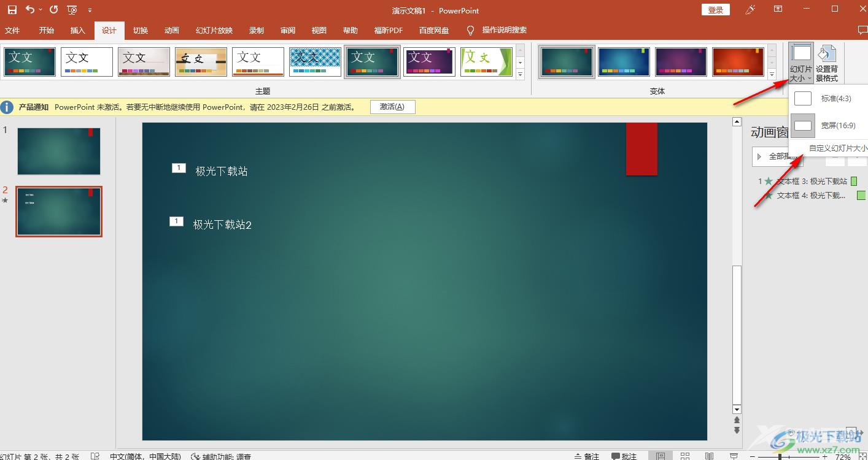Image resolution: width=868 pixels, height=460 pixels.
Task: Choose 宽屏(16:9) slide size option
Action: coord(828,125)
